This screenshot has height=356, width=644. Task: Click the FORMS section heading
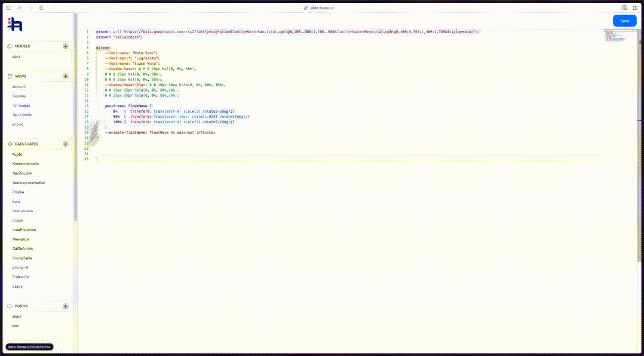click(x=21, y=306)
